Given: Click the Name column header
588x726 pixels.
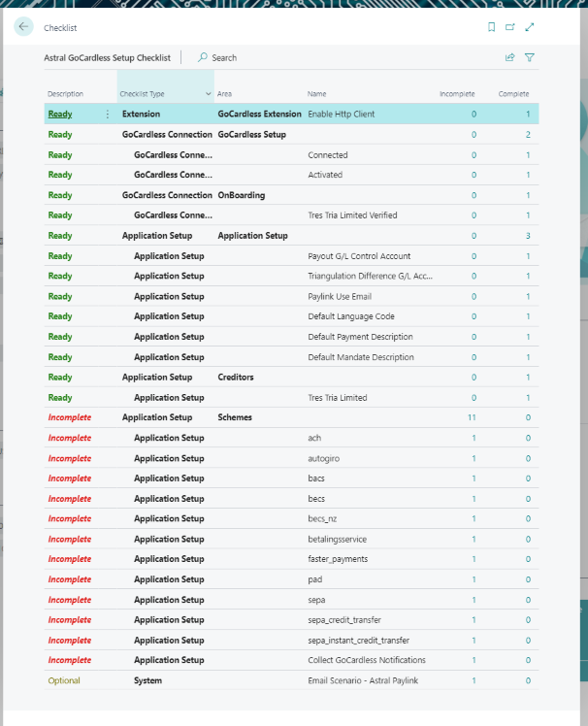Looking at the screenshot, I should [317, 94].
